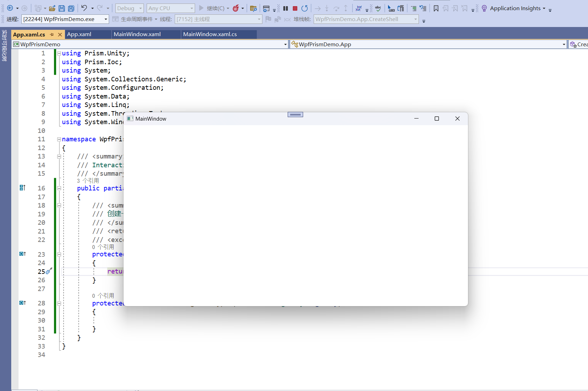This screenshot has width=588, height=391.
Task: Click the Save All icon
Action: (x=71, y=8)
